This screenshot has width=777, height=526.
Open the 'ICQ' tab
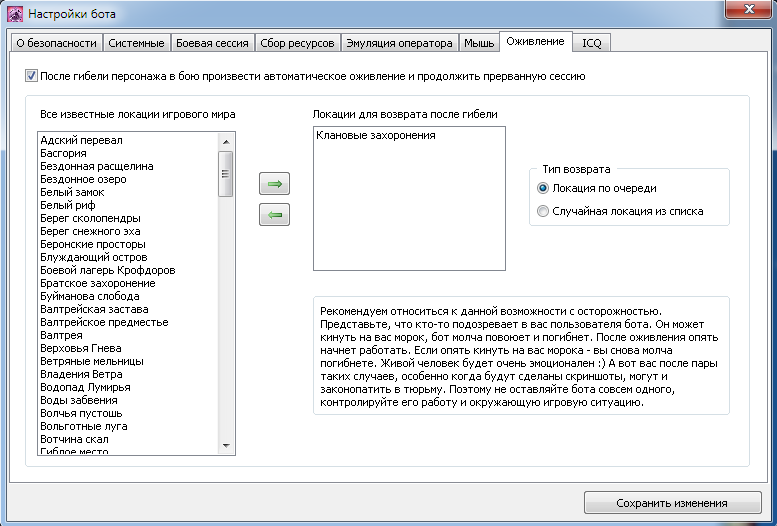pyautogui.click(x=592, y=43)
